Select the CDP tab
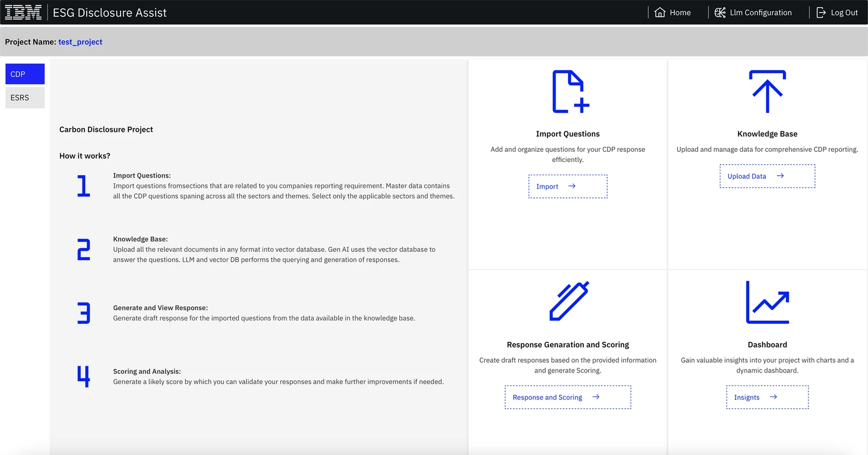Screen dimensions: 868x455 click(x=25, y=74)
